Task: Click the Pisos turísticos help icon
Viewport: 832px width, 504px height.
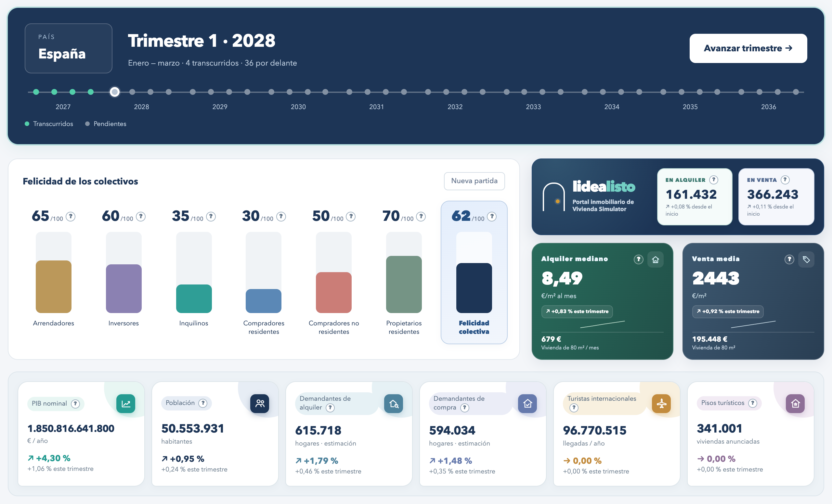Action: click(753, 403)
